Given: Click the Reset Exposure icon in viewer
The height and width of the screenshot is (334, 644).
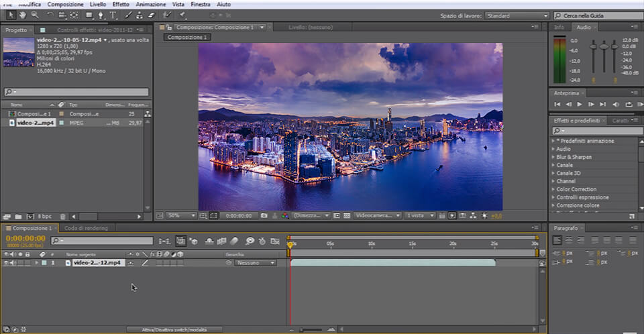Looking at the screenshot, I should pyautogui.click(x=484, y=215).
